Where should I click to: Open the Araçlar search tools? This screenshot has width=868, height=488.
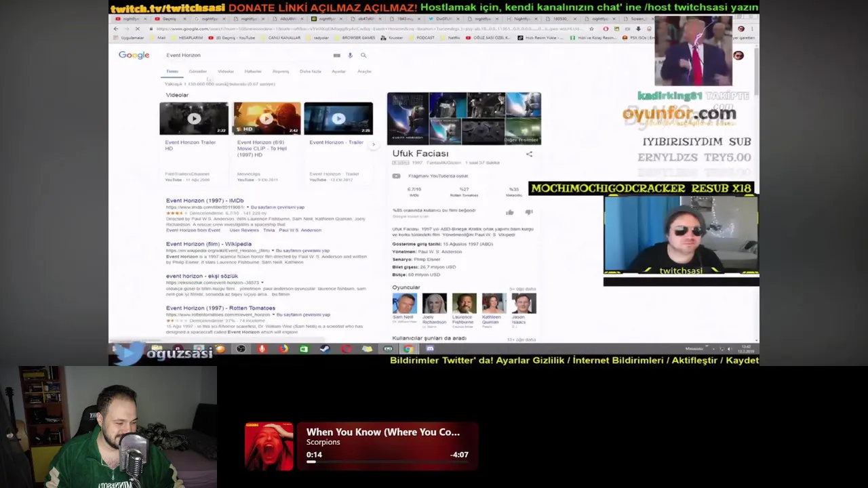coord(365,71)
